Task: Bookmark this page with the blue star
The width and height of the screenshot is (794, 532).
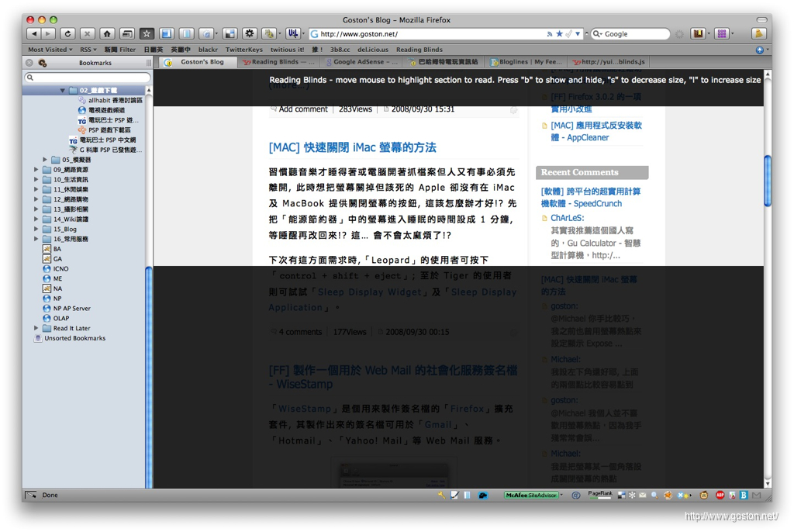Action: tap(559, 34)
